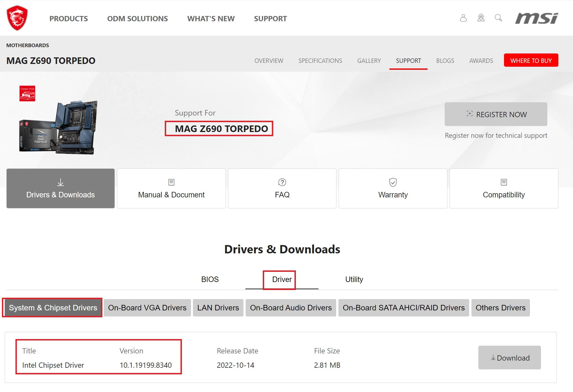Click the MAG Z690 Torpedo product image
Viewport: 573px width, 392px height.
click(58, 127)
